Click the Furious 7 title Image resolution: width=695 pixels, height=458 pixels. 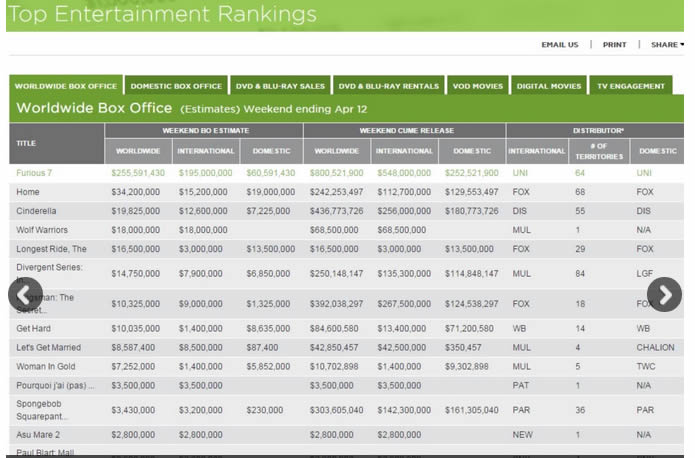(34, 173)
